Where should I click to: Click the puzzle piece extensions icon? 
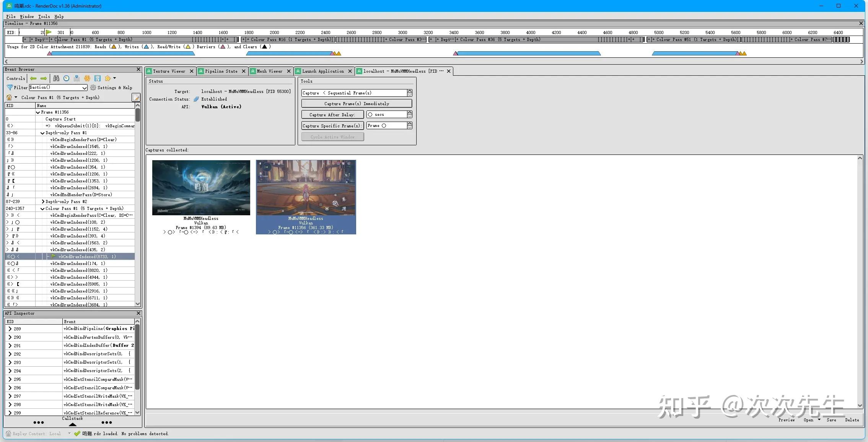(x=108, y=78)
